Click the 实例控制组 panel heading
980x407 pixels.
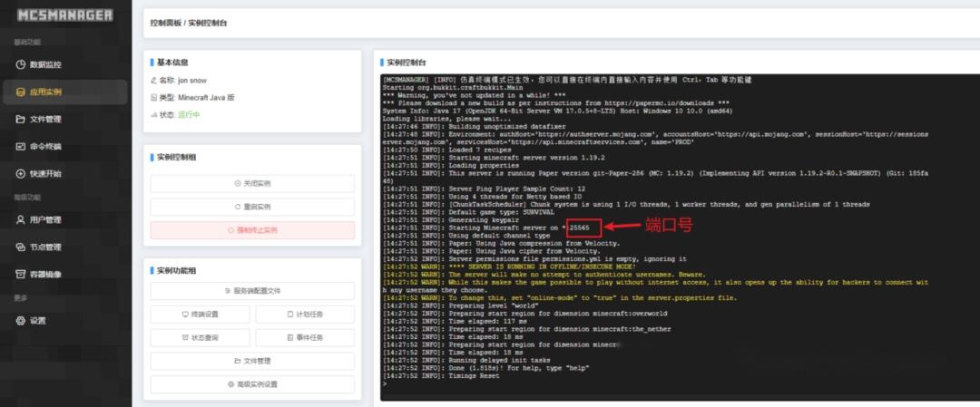(177, 158)
